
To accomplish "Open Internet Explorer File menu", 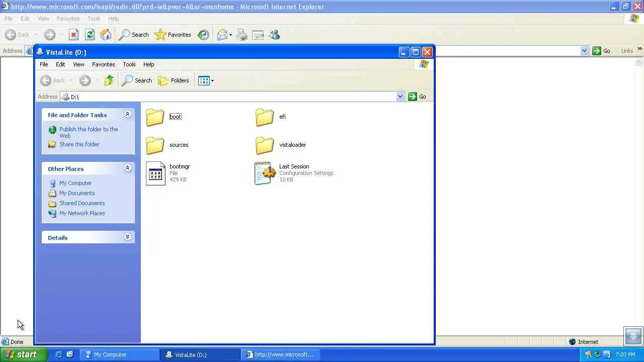I will tap(9, 19).
